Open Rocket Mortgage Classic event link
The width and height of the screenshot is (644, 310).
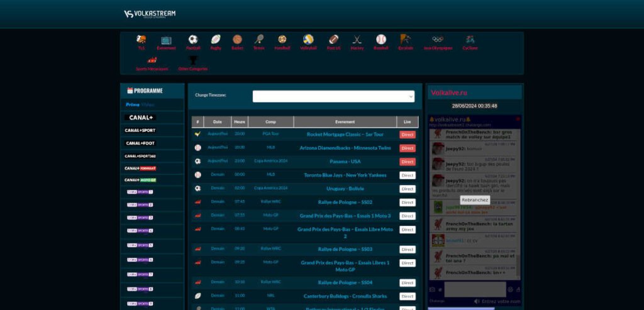point(345,135)
